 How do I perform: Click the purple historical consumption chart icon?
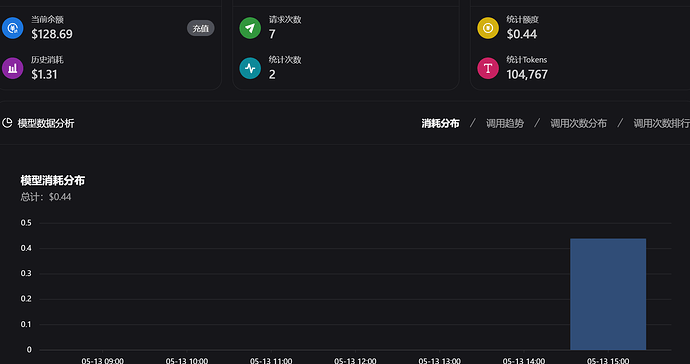tap(12, 68)
